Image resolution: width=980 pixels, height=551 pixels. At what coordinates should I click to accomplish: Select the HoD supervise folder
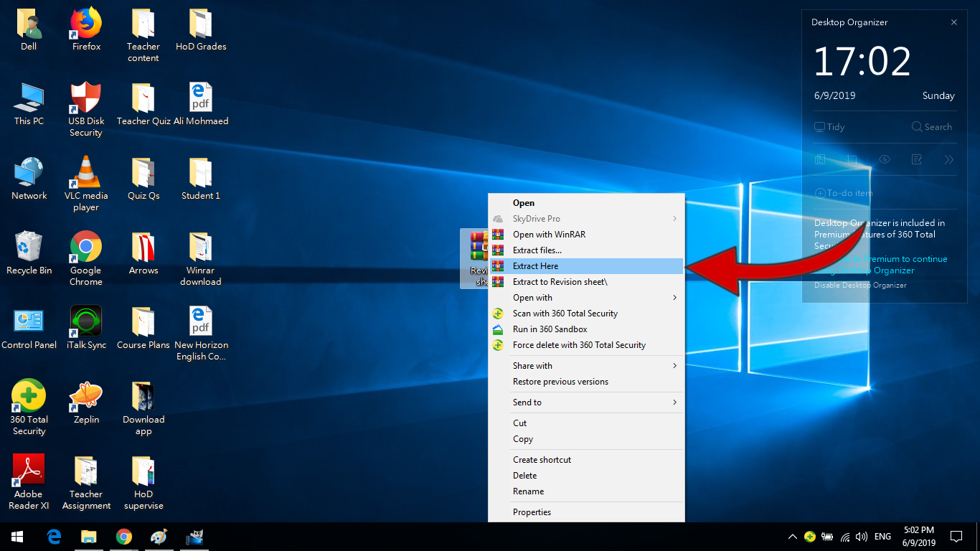(x=143, y=484)
